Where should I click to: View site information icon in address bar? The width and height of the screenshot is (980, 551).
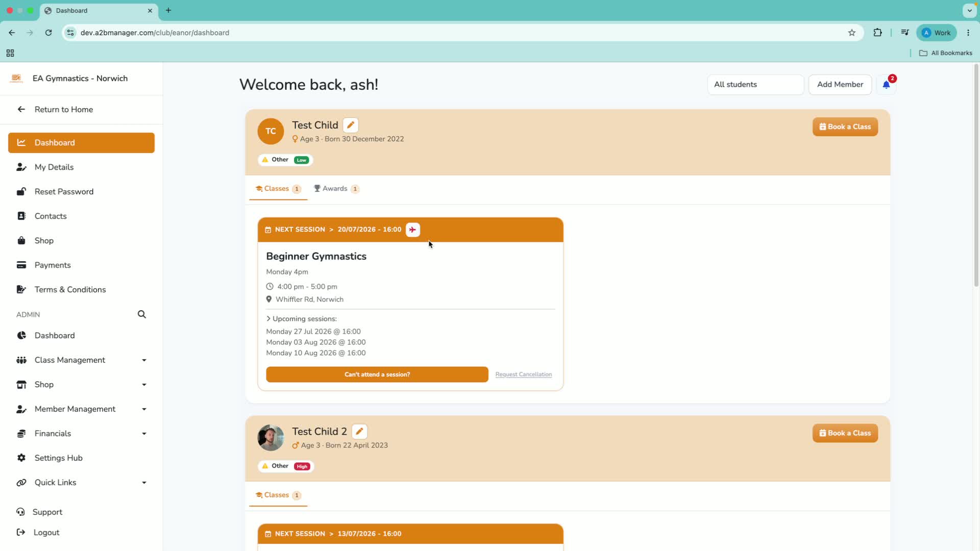tap(70, 33)
